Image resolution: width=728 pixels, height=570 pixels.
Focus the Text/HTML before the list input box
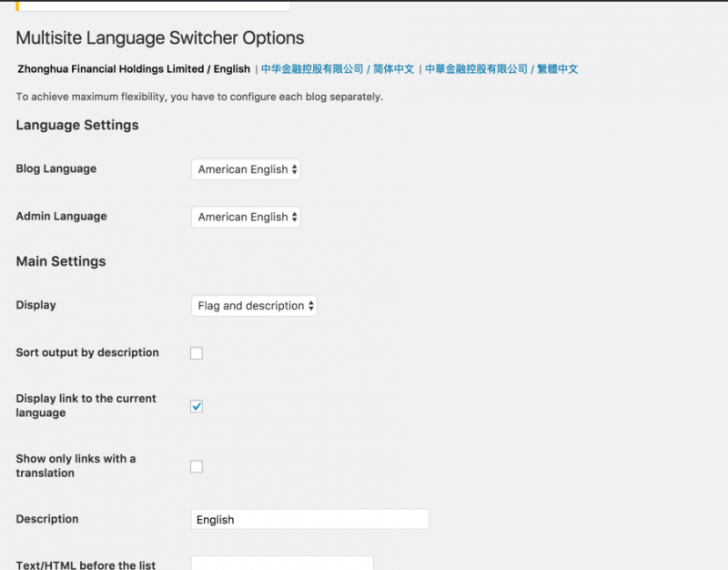tap(282, 564)
